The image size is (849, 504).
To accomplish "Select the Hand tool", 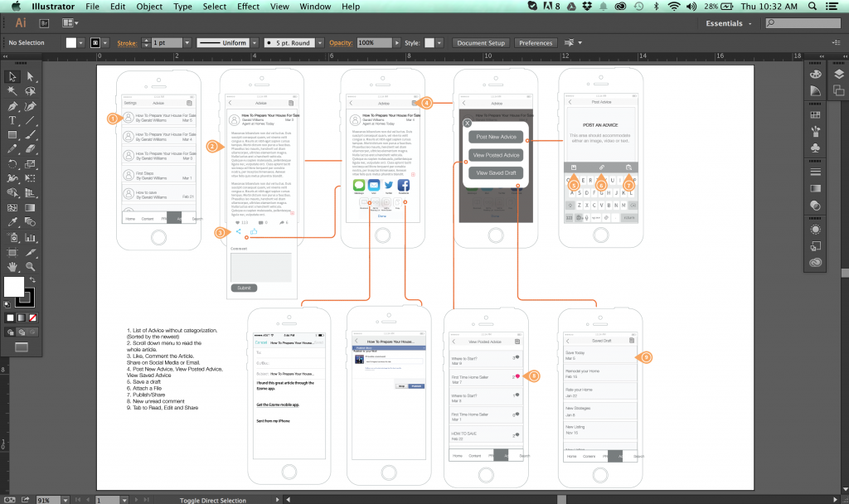I will pyautogui.click(x=12, y=266).
